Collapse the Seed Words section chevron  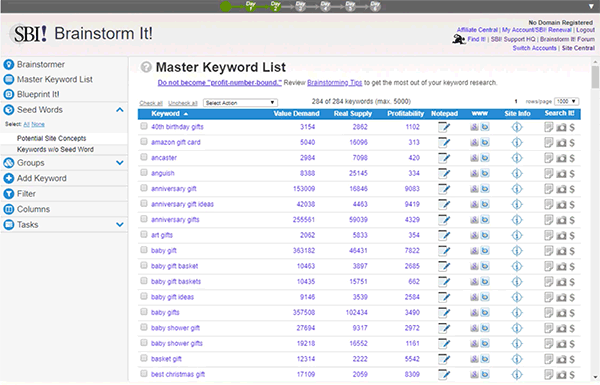[120, 110]
